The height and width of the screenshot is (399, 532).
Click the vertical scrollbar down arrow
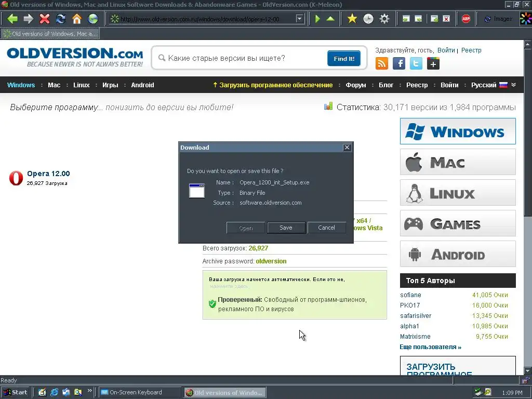click(528, 371)
